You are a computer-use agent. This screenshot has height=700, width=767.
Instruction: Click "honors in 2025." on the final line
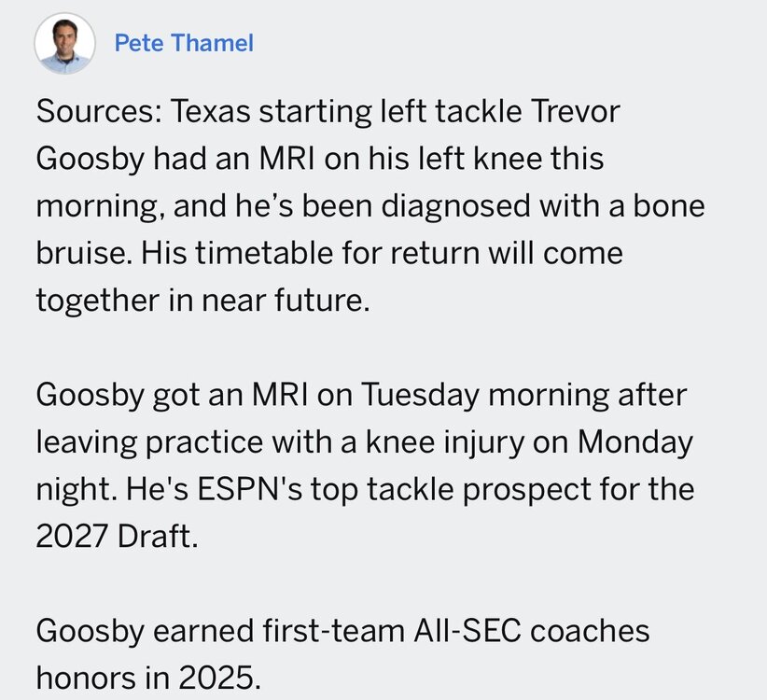coord(148,678)
